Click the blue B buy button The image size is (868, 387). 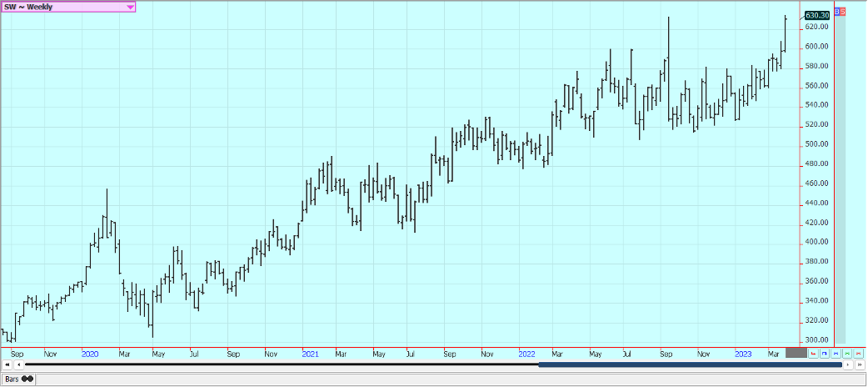[x=837, y=12]
